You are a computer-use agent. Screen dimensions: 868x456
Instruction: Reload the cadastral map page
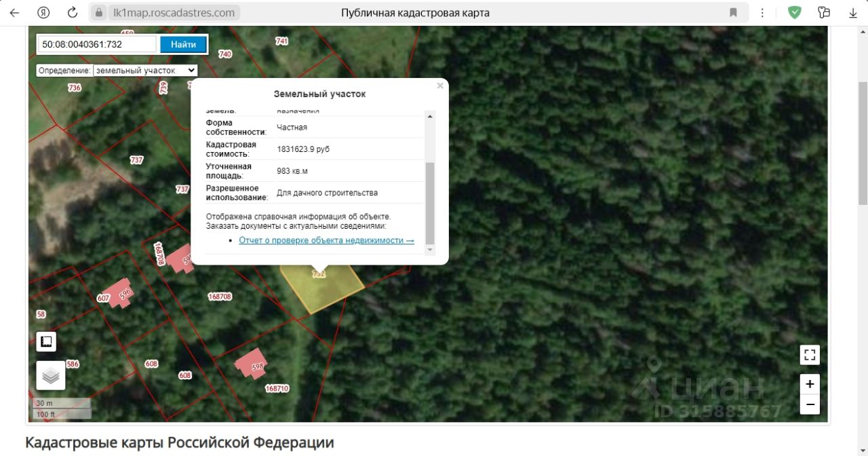click(x=72, y=13)
